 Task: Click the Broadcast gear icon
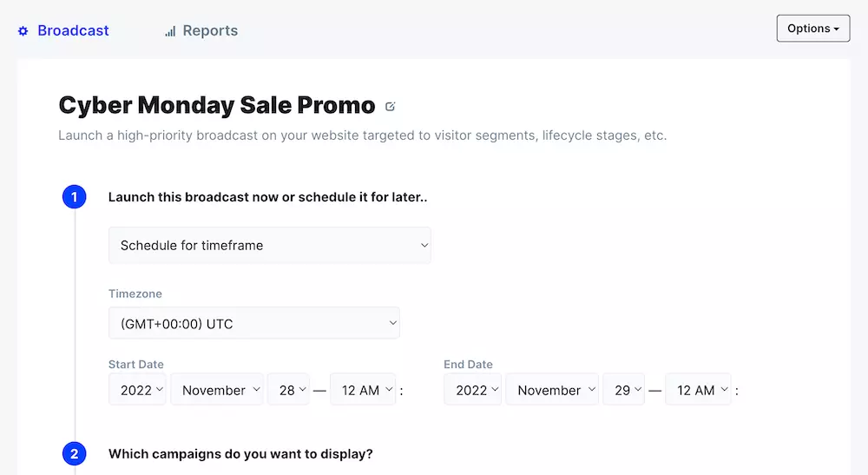point(23,31)
